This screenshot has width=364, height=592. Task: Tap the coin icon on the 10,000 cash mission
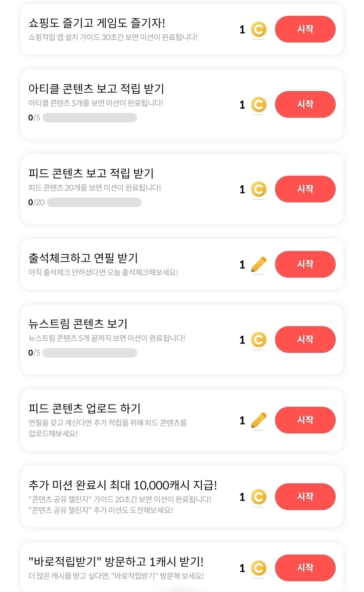pos(259,497)
